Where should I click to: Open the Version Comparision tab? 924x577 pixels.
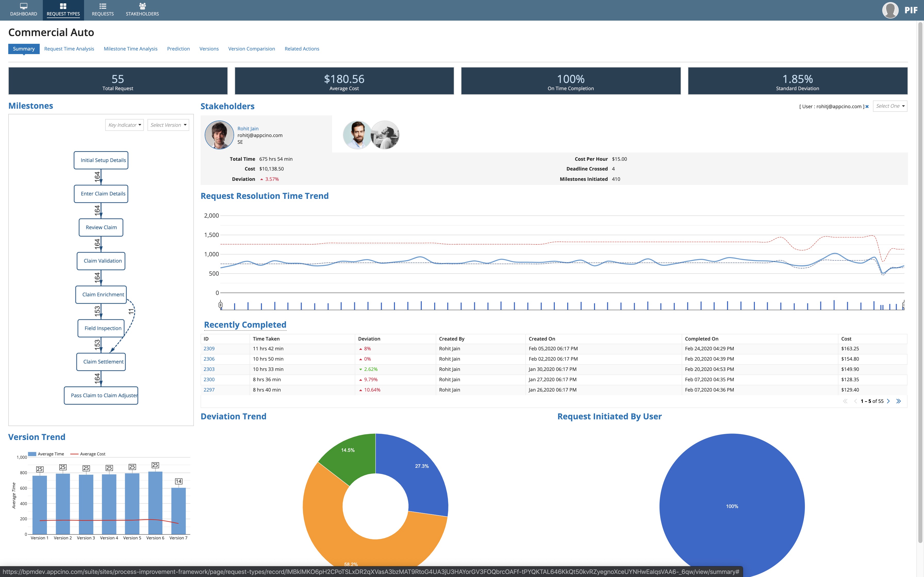coord(252,48)
